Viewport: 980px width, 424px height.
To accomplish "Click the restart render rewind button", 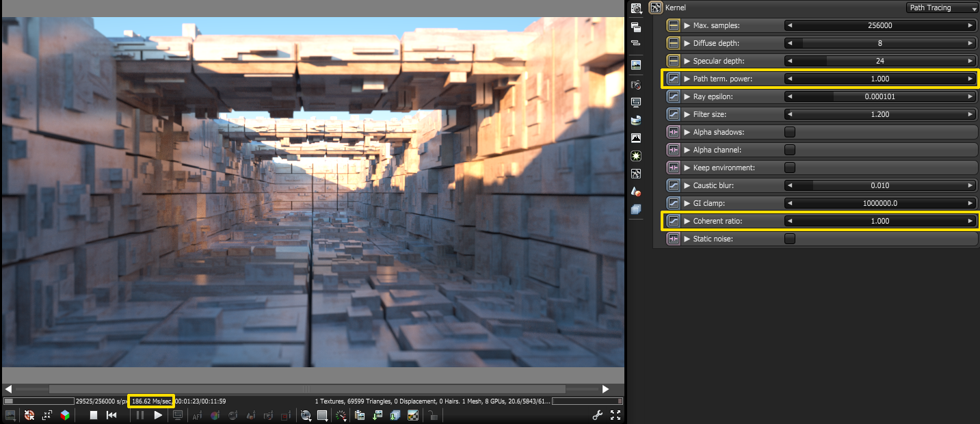I will coord(111,415).
